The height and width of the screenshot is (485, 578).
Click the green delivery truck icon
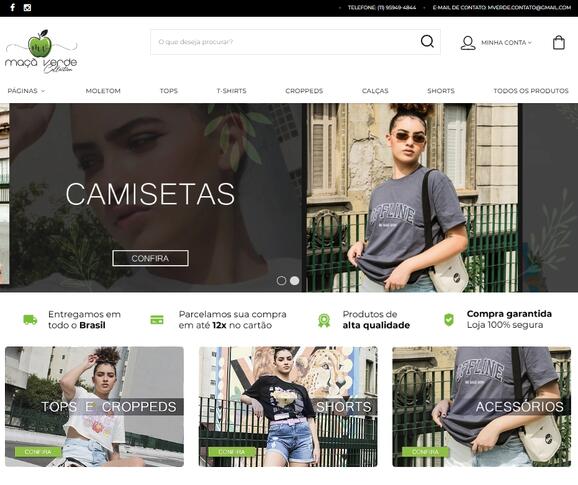click(30, 320)
